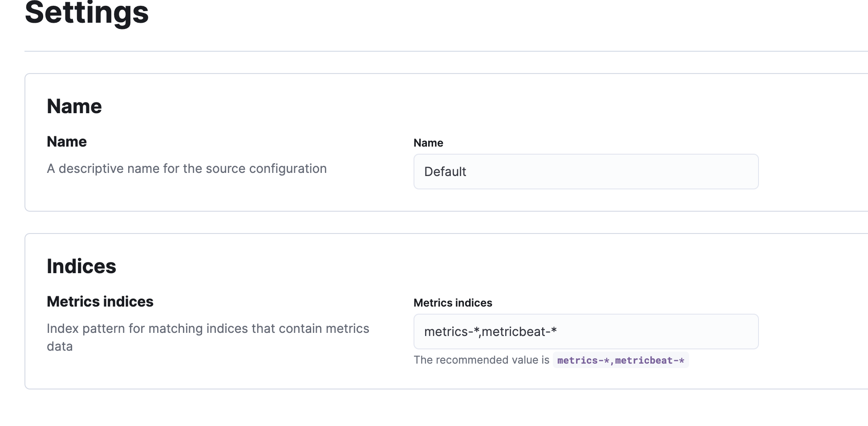Click the metricbeat-* portion of the code badge
Image resolution: width=868 pixels, height=426 pixels.
point(650,360)
